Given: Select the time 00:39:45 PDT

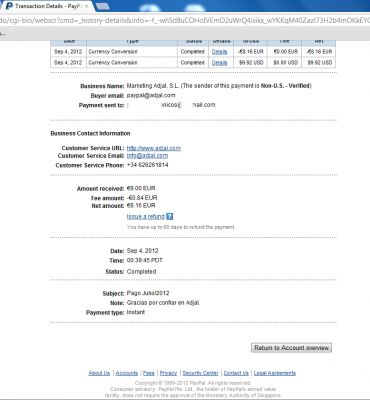Looking at the screenshot, I should click(145, 260).
